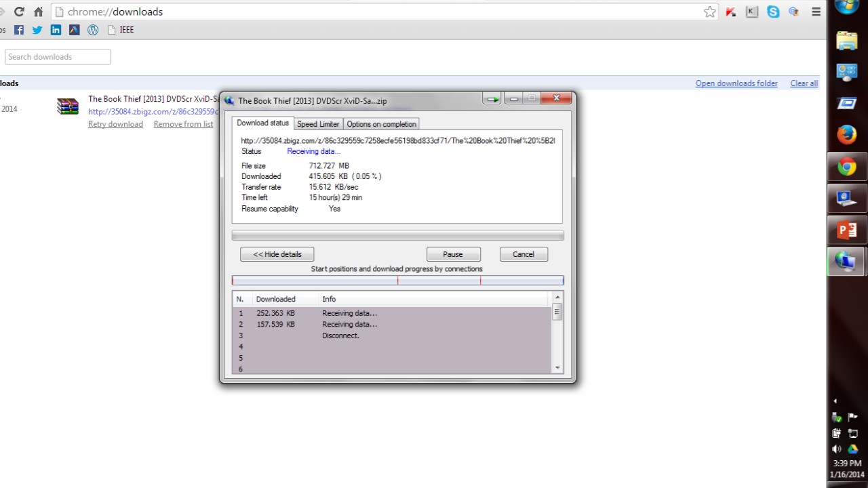Show hidden system tray icons
The width and height of the screenshot is (868, 488).
[x=835, y=401]
